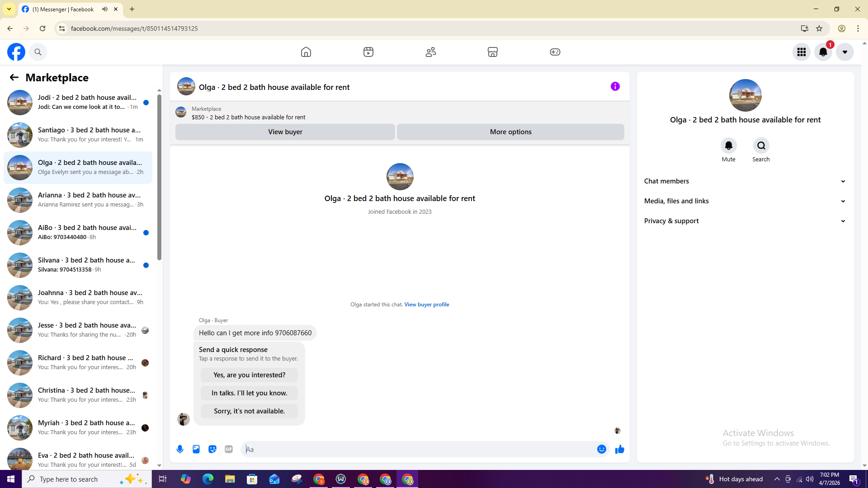
Task: Bookmark this page with star icon
Action: pos(819,28)
